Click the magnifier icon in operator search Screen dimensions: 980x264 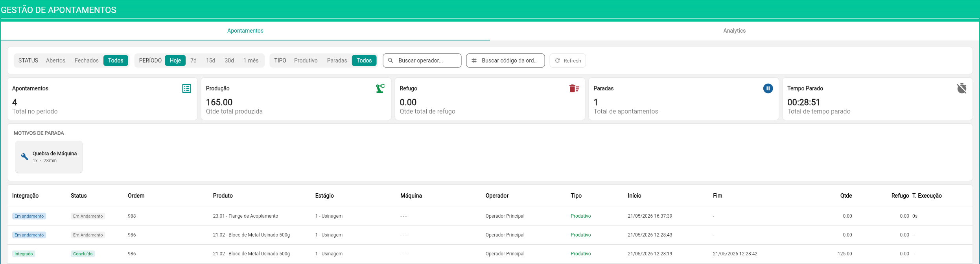coord(391,60)
